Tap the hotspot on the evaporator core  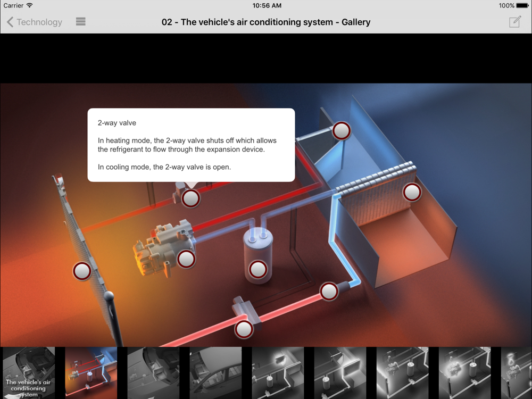pyautogui.click(x=412, y=193)
